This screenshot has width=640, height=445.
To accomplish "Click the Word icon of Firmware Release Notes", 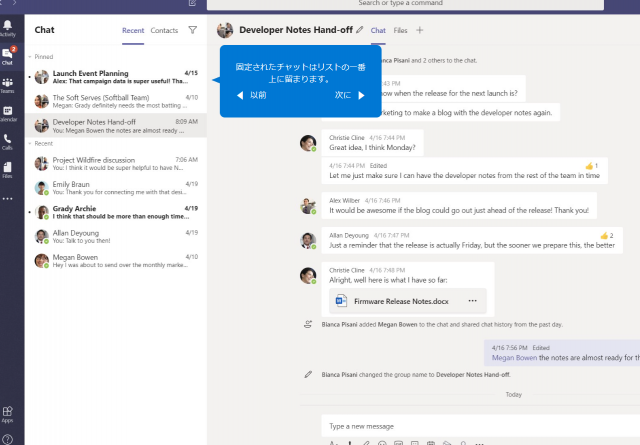I will 341,301.
